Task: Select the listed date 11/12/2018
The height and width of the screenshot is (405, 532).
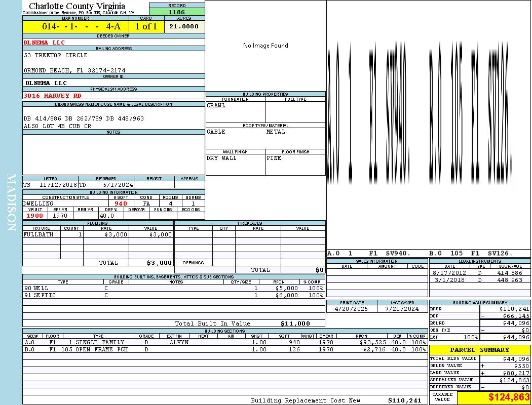Action: [58, 185]
